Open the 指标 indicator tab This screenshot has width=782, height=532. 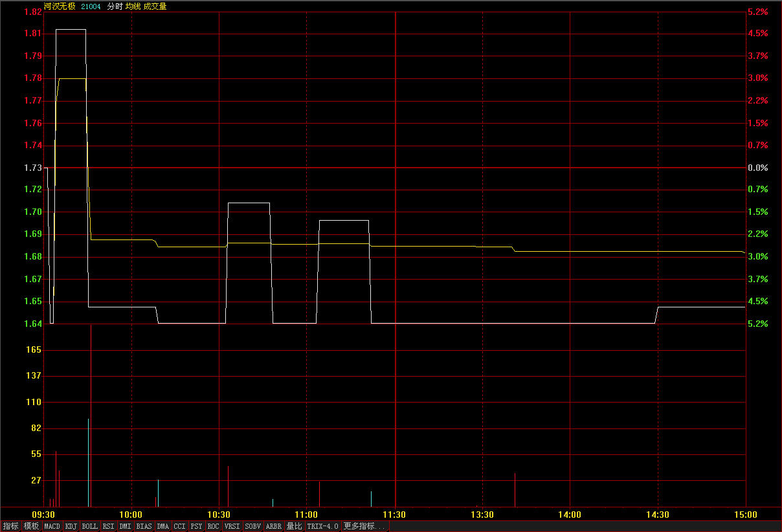pyautogui.click(x=10, y=526)
